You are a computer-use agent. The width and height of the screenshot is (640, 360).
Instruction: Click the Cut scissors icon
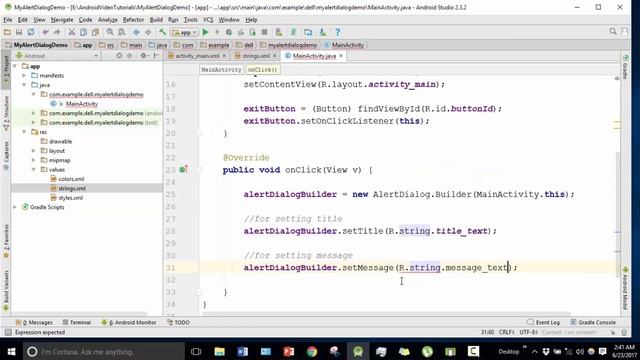coord(71,32)
